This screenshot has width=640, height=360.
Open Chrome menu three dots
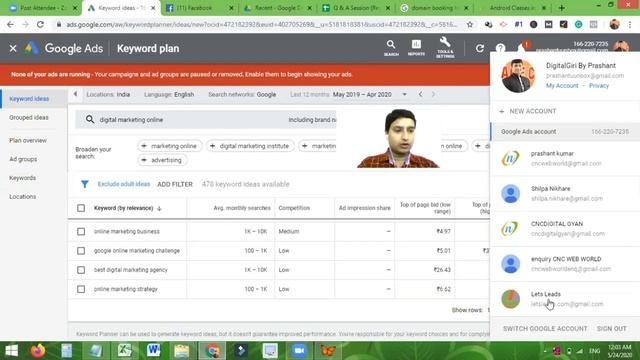point(630,24)
